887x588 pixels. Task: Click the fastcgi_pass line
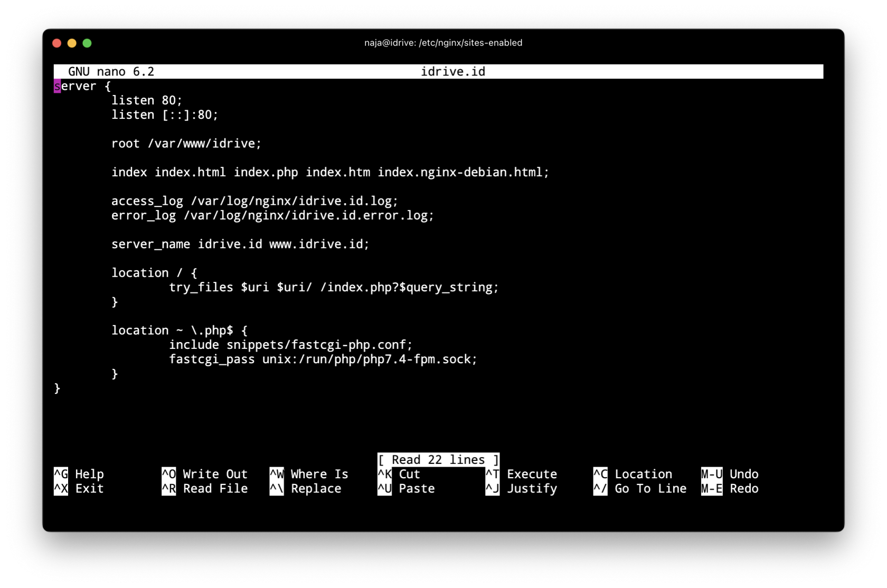[x=323, y=359]
